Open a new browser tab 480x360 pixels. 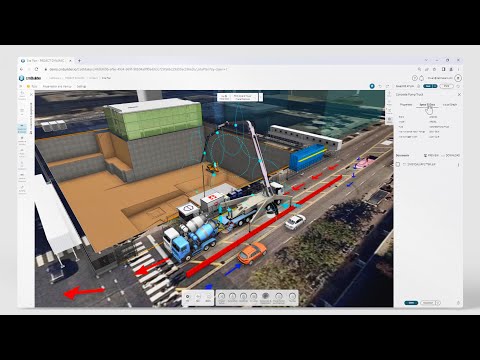point(79,61)
